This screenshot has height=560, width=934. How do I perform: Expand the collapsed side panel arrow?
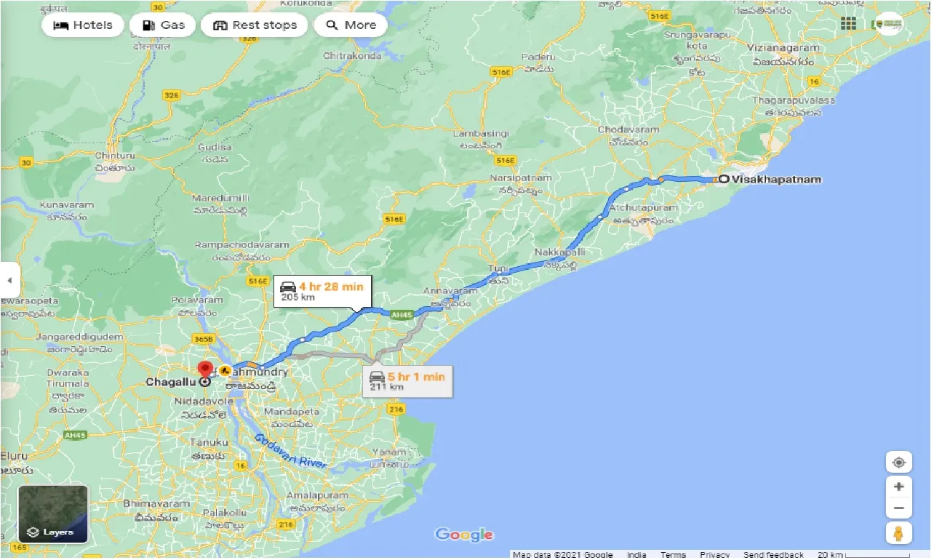tap(9, 280)
